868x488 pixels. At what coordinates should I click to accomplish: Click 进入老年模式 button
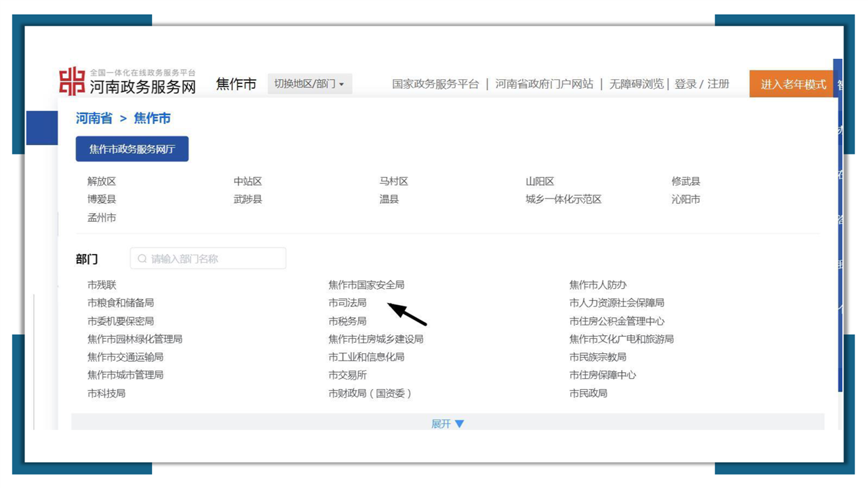793,85
